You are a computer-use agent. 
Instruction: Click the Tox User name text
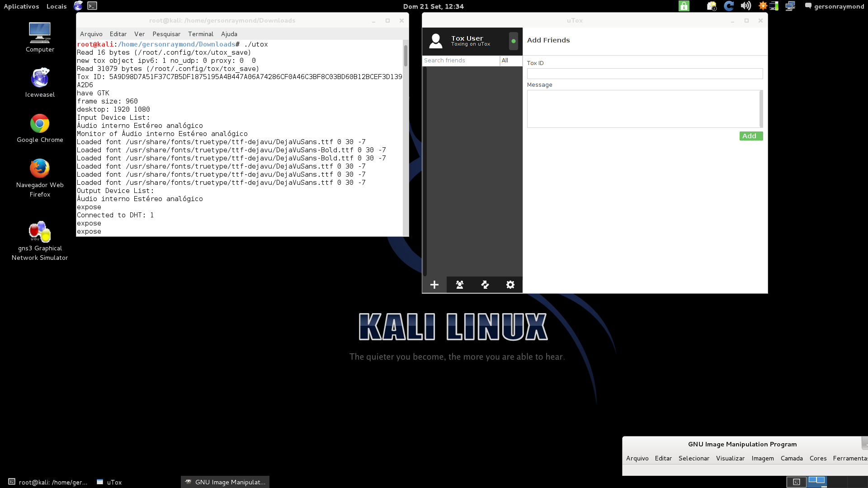pyautogui.click(x=467, y=38)
